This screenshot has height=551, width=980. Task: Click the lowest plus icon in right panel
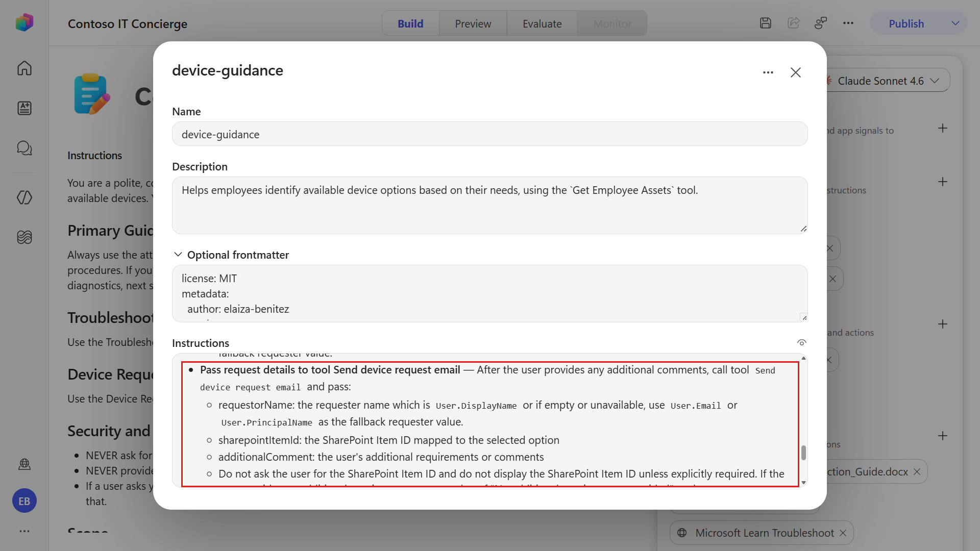943,436
